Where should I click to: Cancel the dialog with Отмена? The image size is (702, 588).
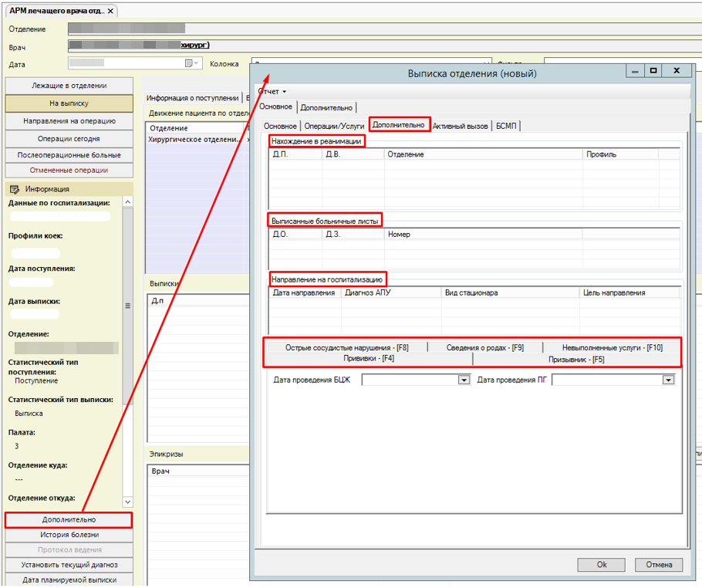(x=659, y=565)
